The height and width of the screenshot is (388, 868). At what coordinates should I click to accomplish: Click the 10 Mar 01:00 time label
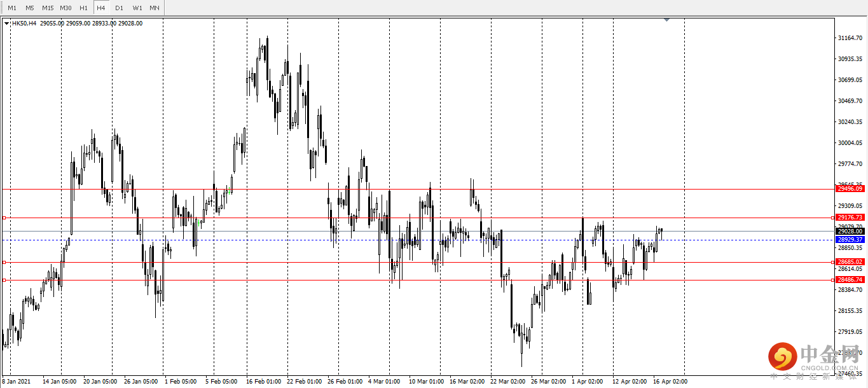click(x=426, y=382)
